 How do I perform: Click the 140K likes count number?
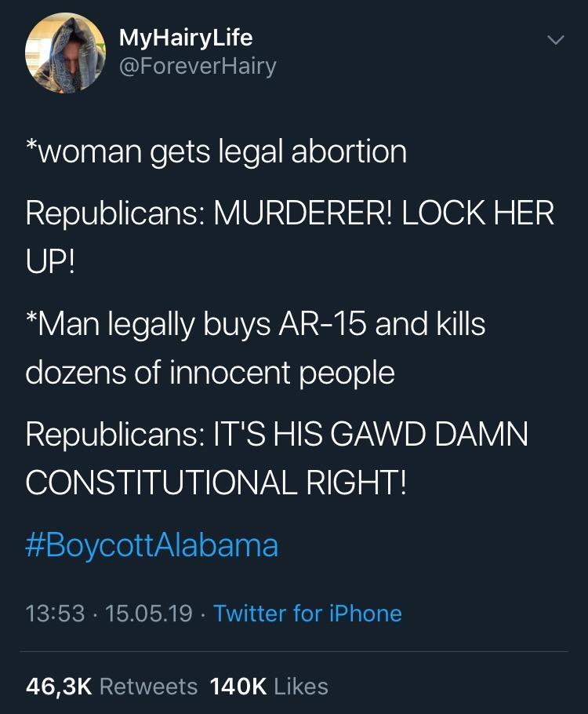click(x=238, y=687)
